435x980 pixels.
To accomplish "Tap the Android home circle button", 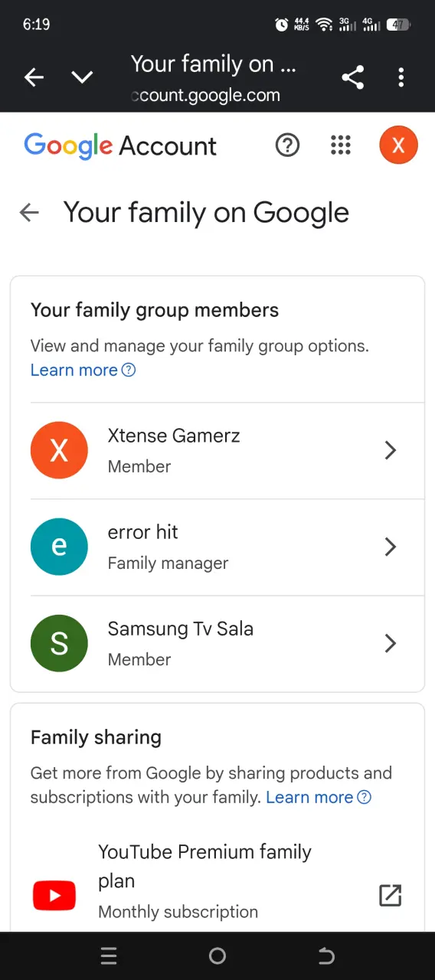I will [x=217, y=955].
